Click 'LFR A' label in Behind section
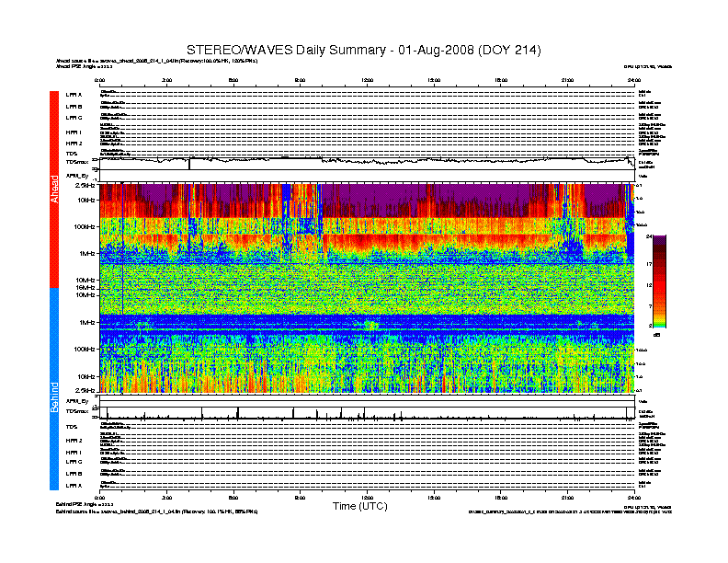The width and height of the screenshot is (728, 563). (x=74, y=486)
